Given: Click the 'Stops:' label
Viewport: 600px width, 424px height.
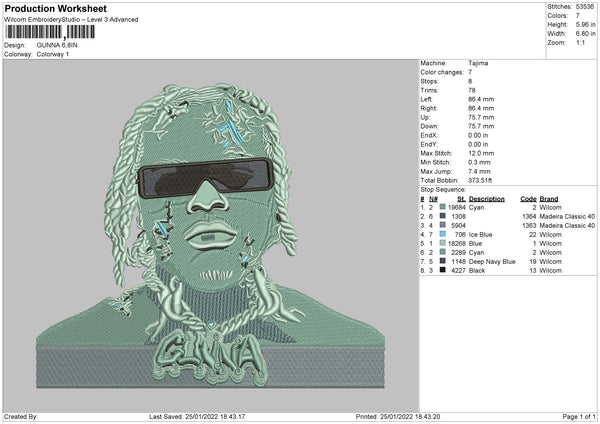Looking at the screenshot, I should [430, 81].
